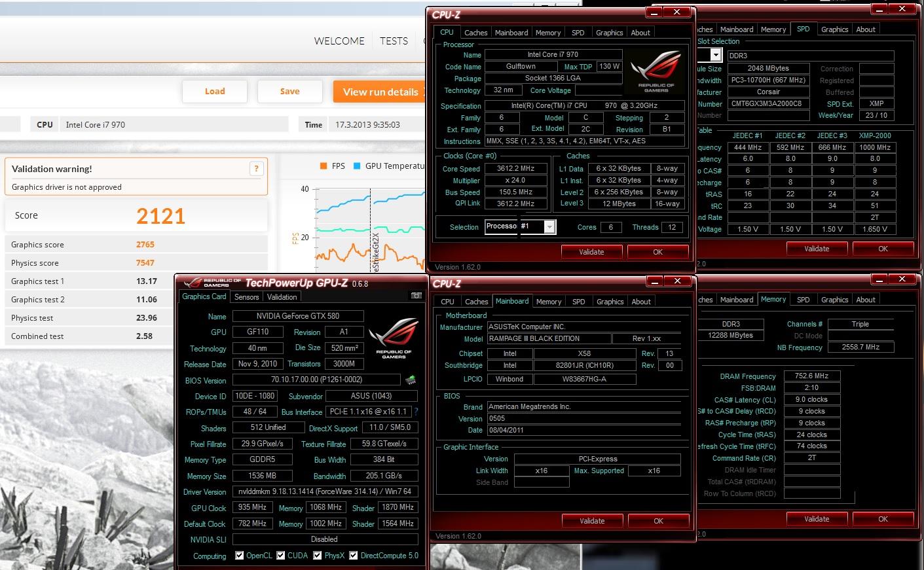Click Validate in CPU-Z Memory window
This screenshot has height=570, width=924.
point(817,519)
